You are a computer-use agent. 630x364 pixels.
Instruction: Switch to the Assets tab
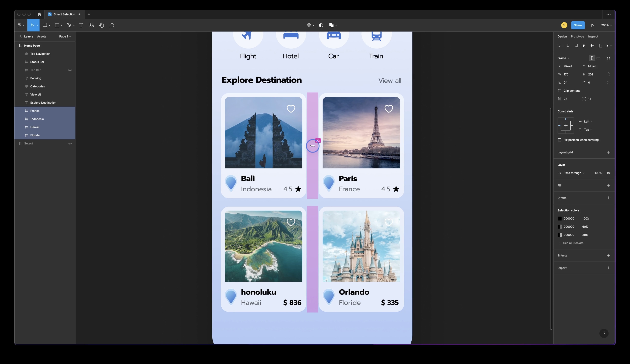41,36
